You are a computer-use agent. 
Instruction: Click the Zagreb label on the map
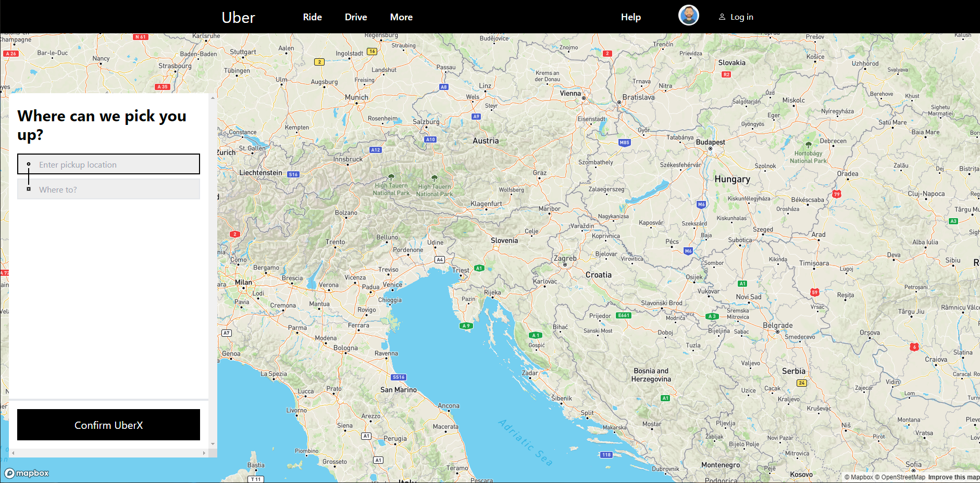click(565, 258)
